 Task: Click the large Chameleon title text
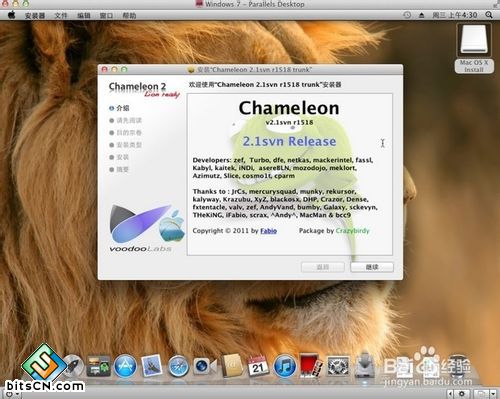click(x=289, y=108)
